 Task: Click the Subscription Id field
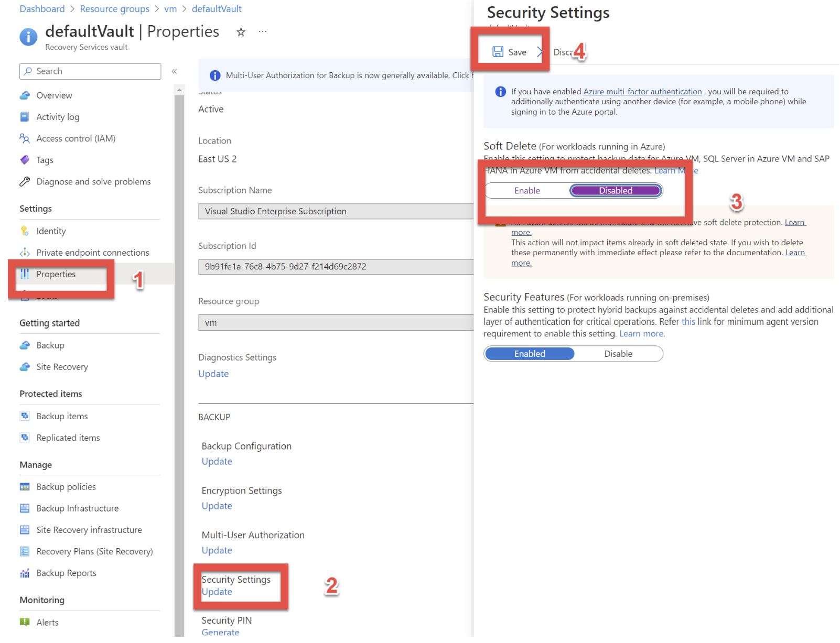tap(336, 266)
